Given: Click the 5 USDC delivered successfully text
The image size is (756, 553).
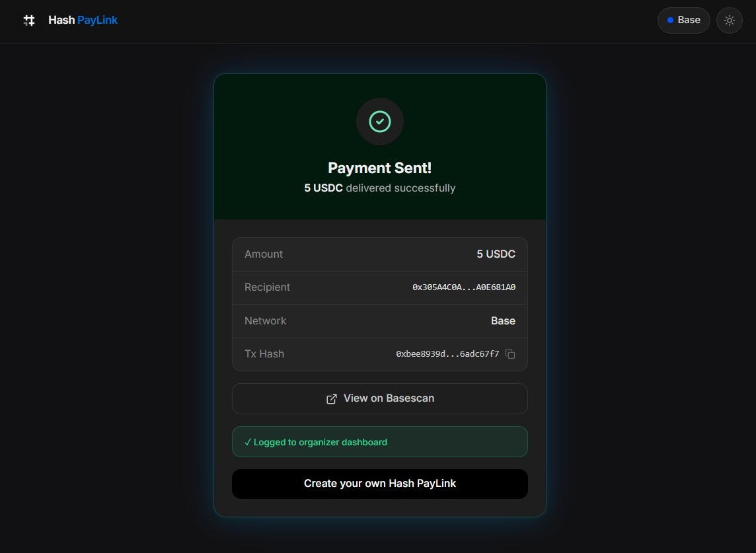Looking at the screenshot, I should (x=380, y=188).
